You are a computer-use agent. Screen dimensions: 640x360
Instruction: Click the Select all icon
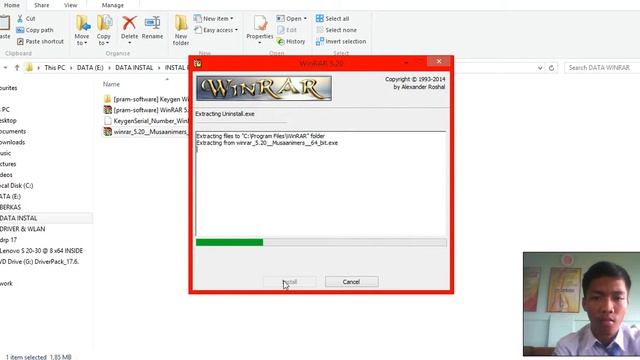(320, 19)
